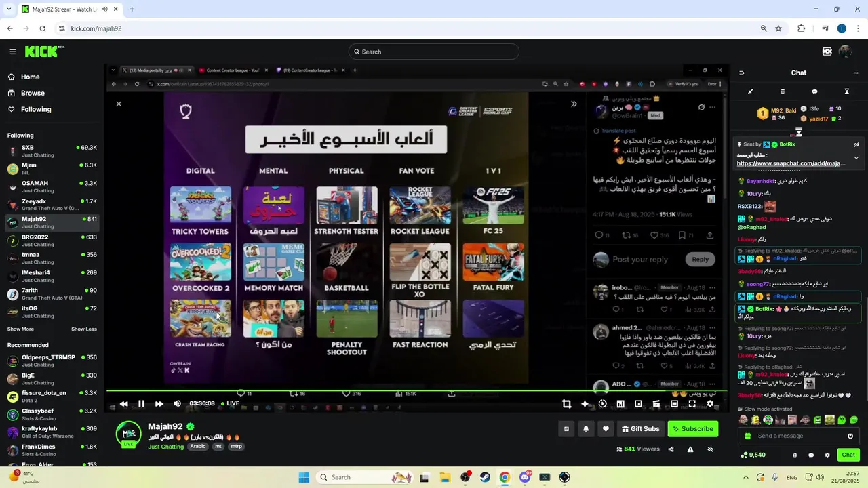Click the sparkle icon in player controls
Screen dimensions: 868x488
tap(585, 403)
